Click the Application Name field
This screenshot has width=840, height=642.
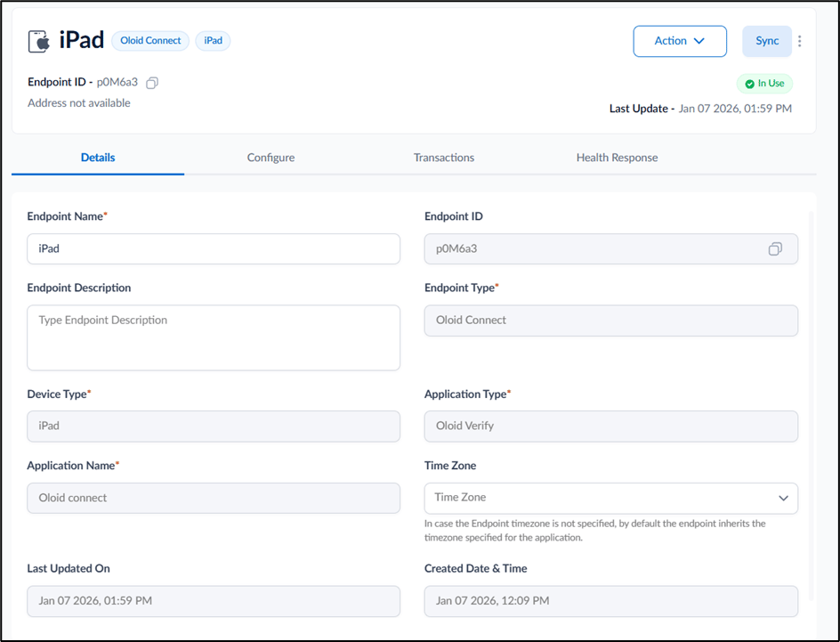click(x=214, y=498)
